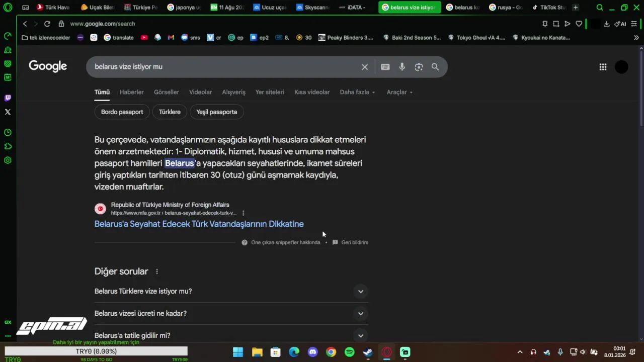Submit search with magnifier icon
The height and width of the screenshot is (362, 644).
click(435, 67)
